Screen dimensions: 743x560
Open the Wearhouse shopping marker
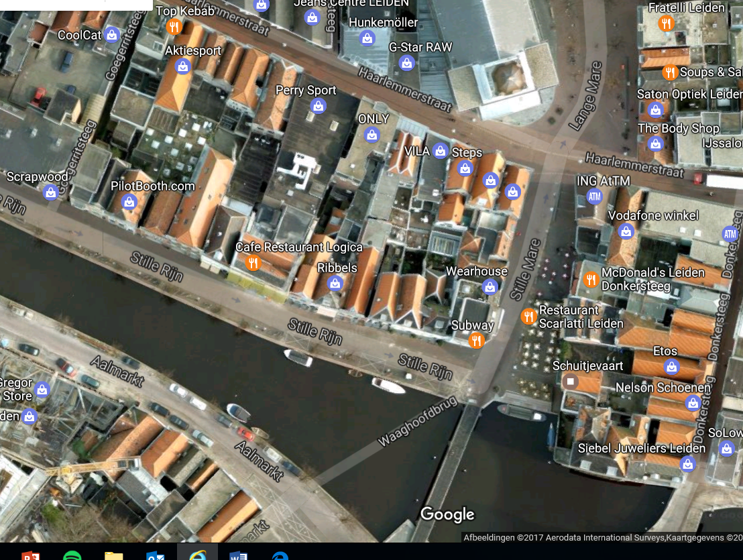click(x=490, y=287)
